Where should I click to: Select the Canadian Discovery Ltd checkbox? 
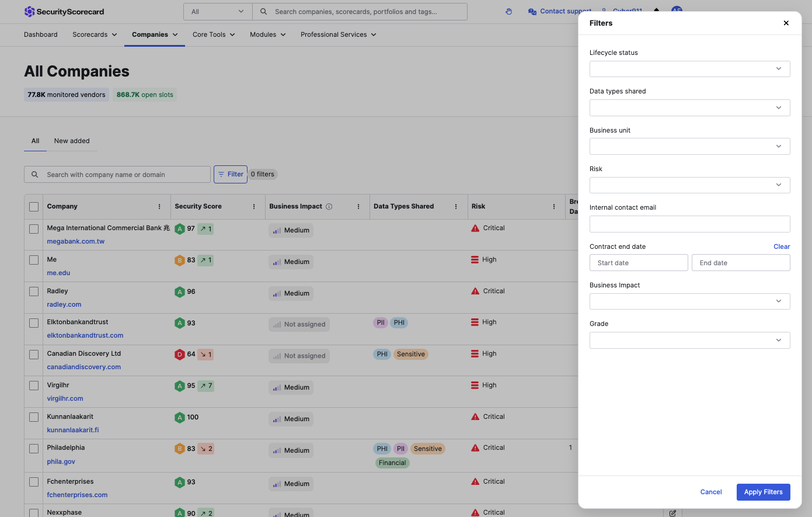(x=34, y=354)
